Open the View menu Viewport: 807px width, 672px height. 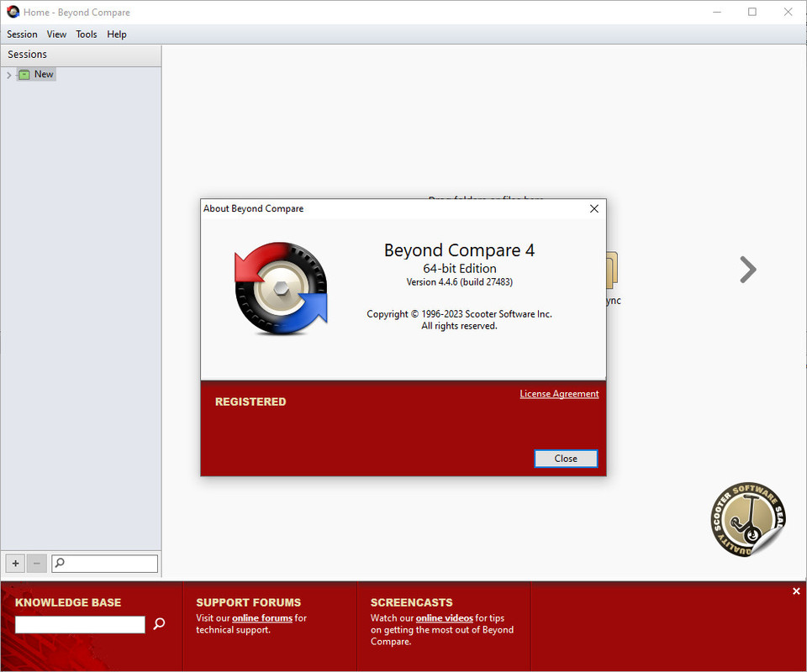pos(56,34)
